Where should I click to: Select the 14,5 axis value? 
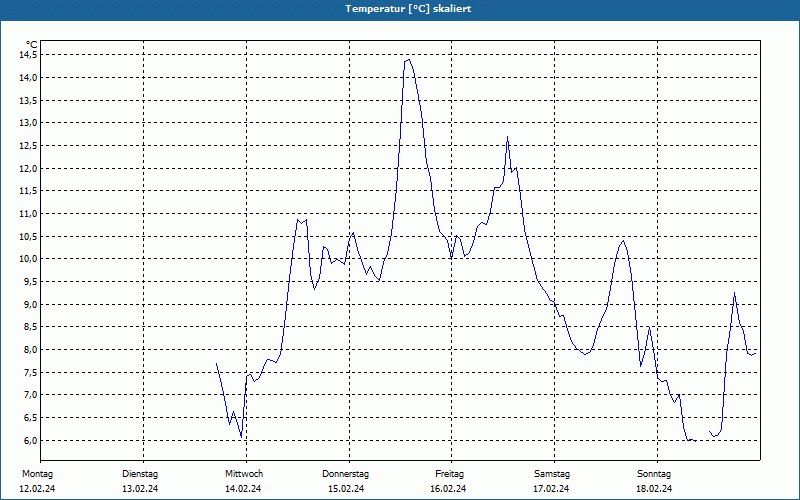click(28, 55)
